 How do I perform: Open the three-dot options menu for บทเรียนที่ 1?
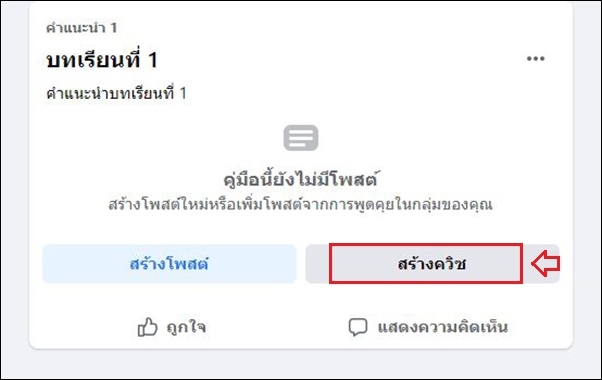click(x=535, y=59)
